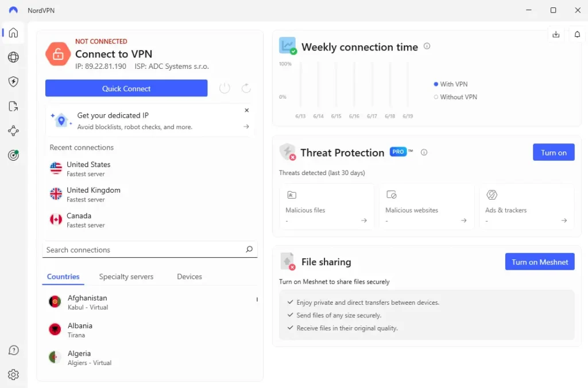The width and height of the screenshot is (588, 388).
Task: Open the settings gear in sidebar
Action: click(13, 375)
